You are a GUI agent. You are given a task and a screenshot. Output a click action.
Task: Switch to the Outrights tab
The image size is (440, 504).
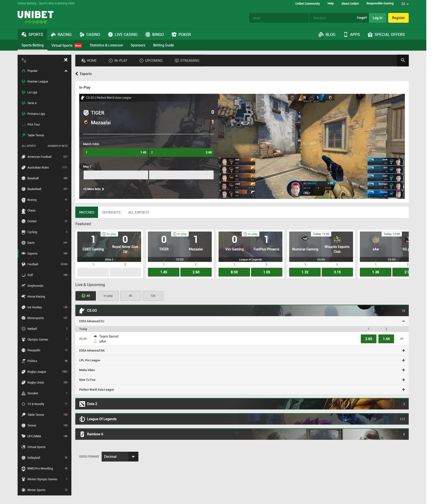tap(111, 212)
